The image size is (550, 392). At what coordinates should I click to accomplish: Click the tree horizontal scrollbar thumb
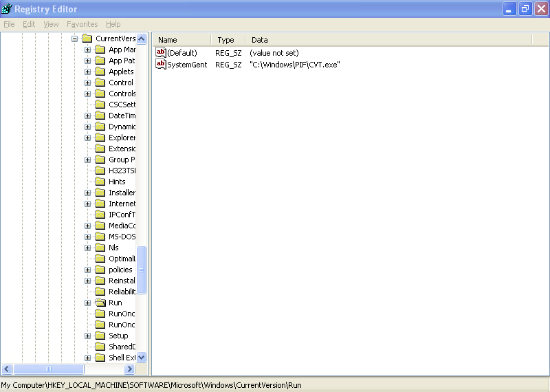tap(49, 369)
